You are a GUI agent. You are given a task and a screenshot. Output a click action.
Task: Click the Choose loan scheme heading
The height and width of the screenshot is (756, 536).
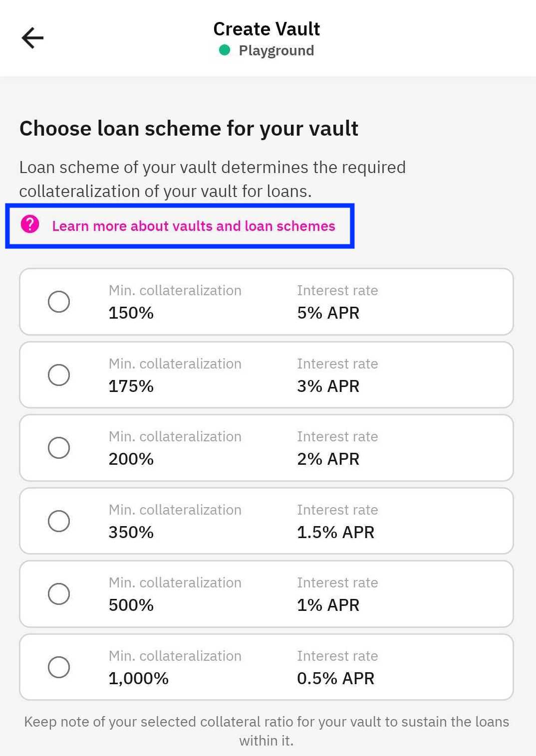(x=189, y=128)
